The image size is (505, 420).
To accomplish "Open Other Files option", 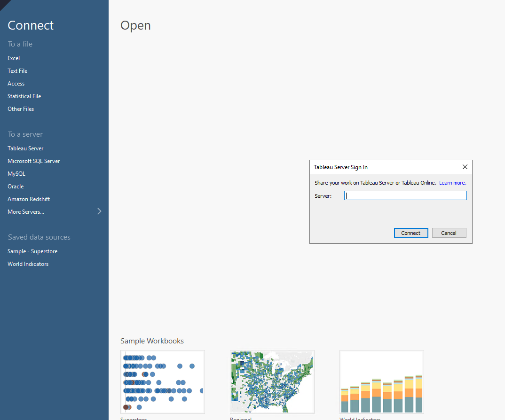I will [x=21, y=109].
